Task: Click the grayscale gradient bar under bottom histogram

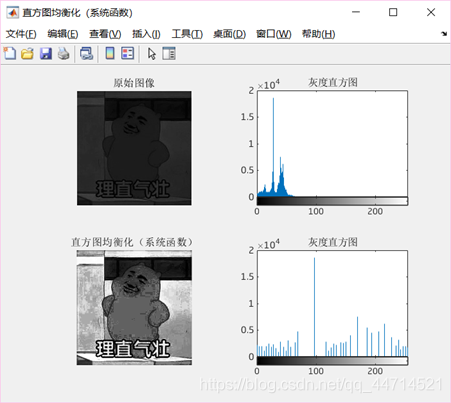Action: click(332, 361)
